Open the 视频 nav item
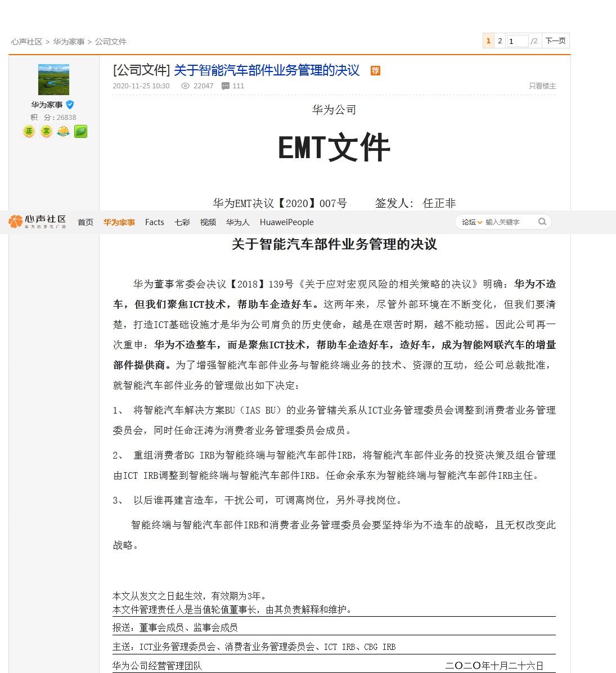This screenshot has height=673, width=616. (x=208, y=222)
